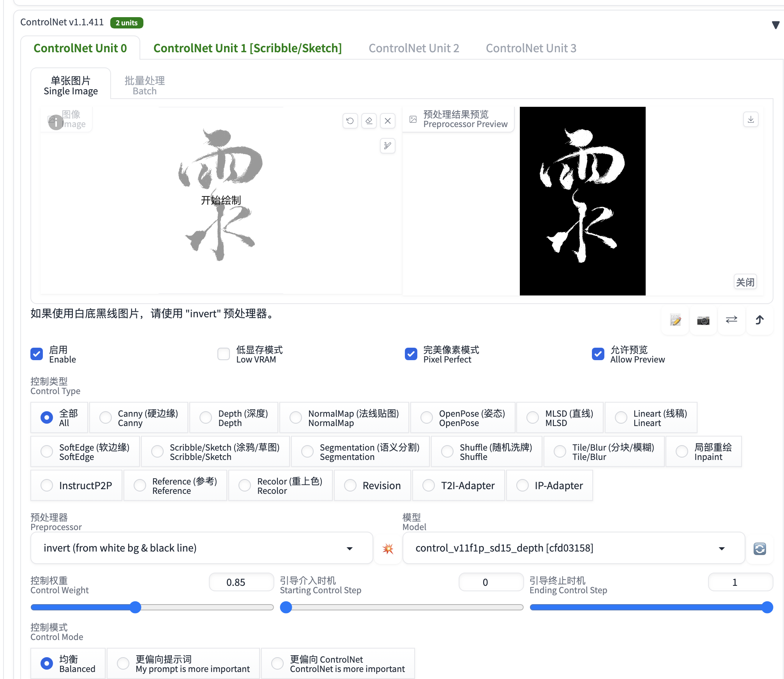Viewport: 784px width, 679px height.
Task: Click the Starting Control Step slider handle
Action: coord(286,607)
